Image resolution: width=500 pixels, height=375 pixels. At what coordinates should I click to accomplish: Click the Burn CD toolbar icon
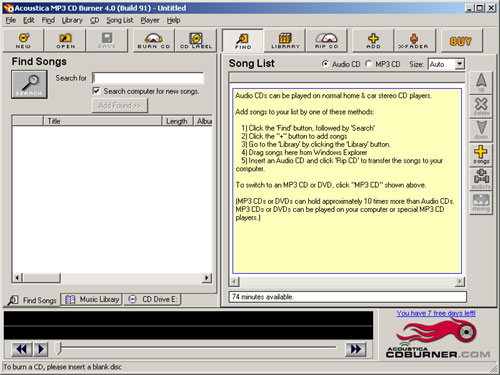click(154, 41)
